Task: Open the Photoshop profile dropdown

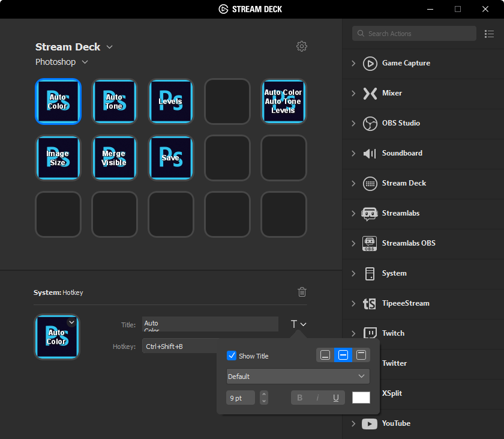Action: click(62, 62)
